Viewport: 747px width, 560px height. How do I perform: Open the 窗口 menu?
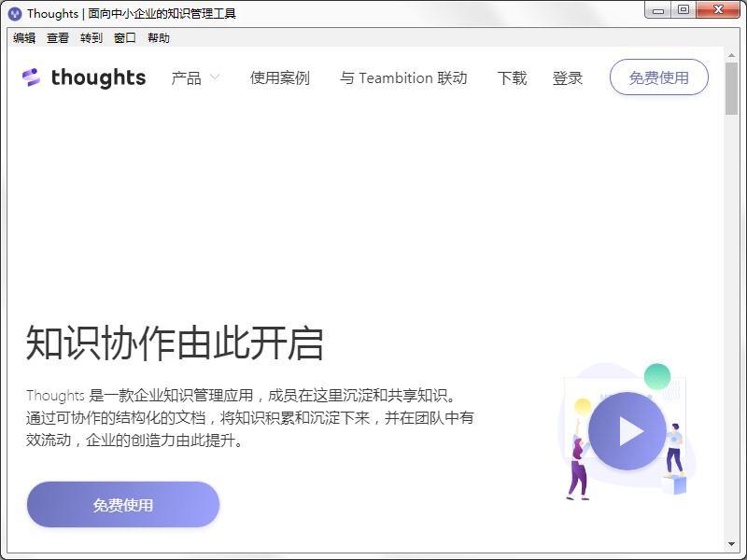pyautogui.click(x=125, y=38)
